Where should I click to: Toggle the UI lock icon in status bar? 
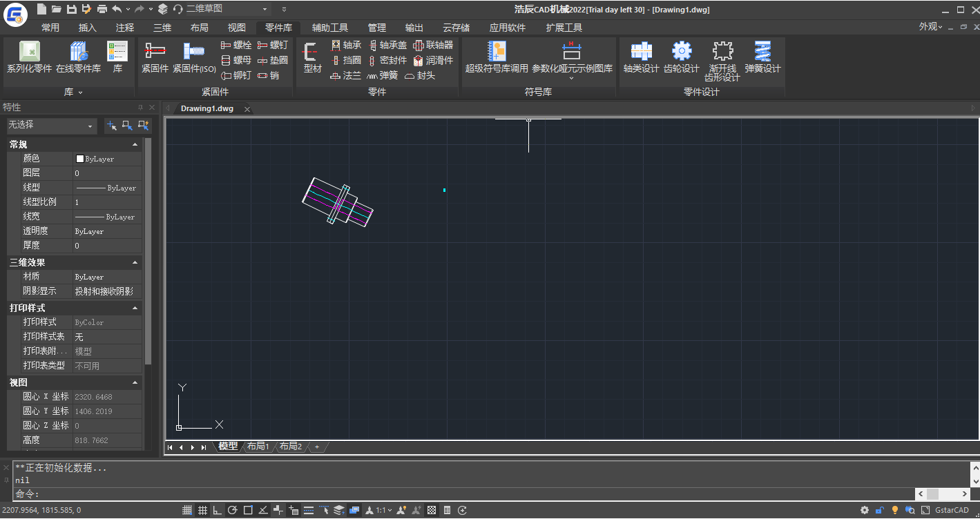(x=880, y=511)
